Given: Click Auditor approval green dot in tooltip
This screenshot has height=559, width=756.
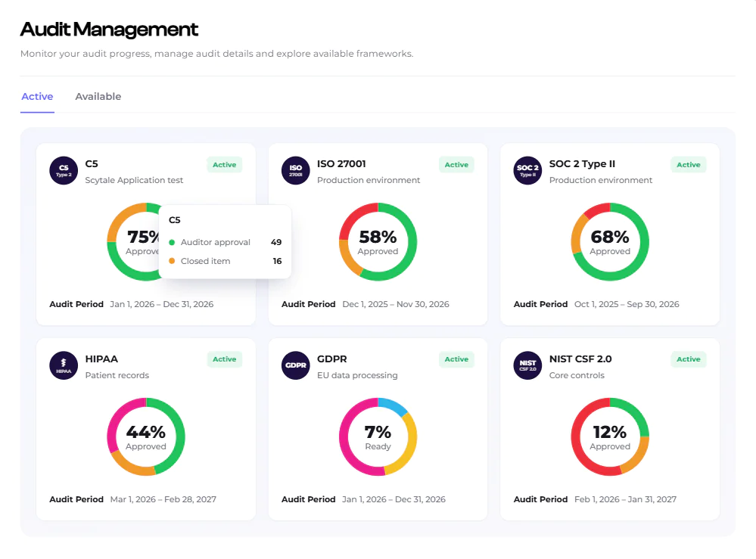Looking at the screenshot, I should tap(172, 242).
